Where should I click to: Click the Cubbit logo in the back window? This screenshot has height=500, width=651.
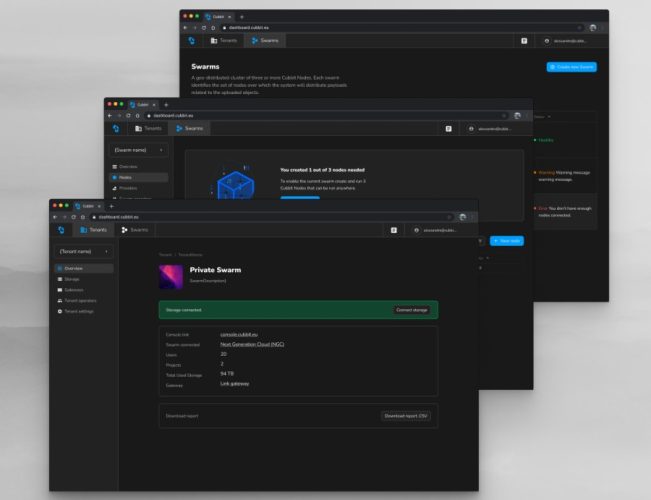192,41
